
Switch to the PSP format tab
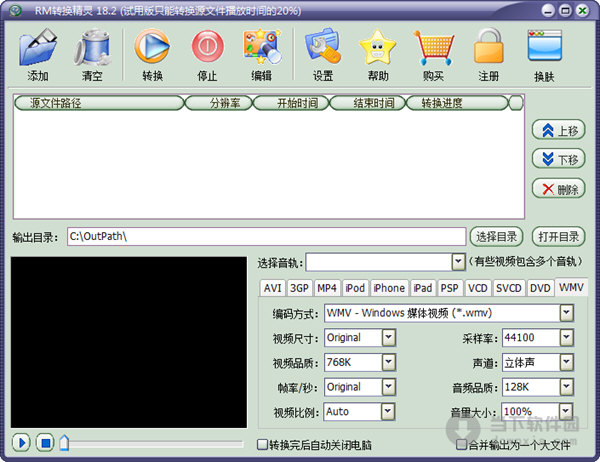click(x=449, y=288)
